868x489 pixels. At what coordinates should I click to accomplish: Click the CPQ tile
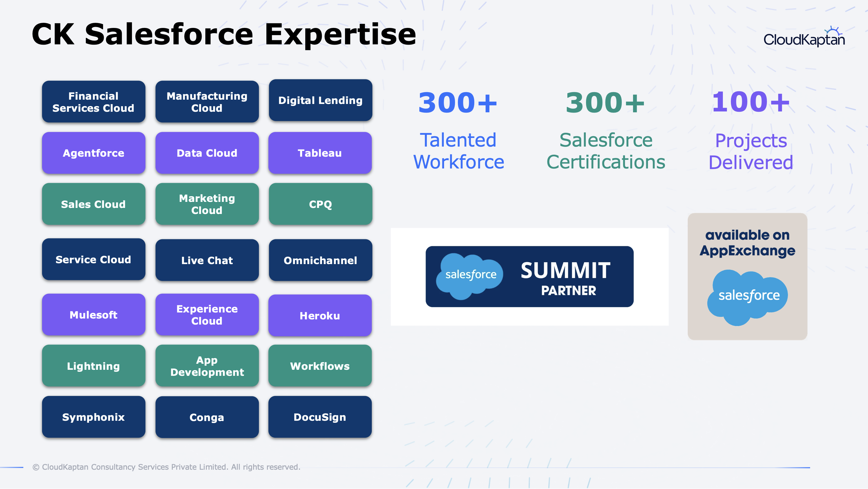321,204
